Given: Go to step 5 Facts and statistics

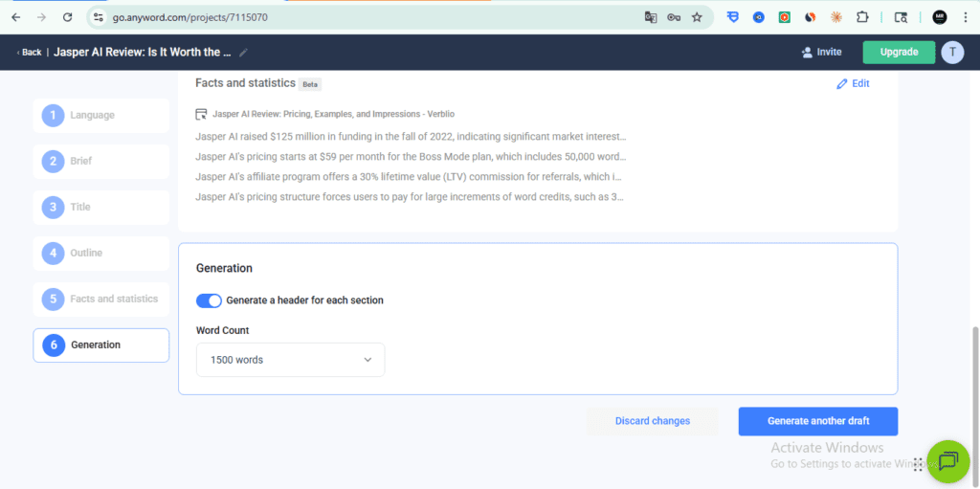Looking at the screenshot, I should pyautogui.click(x=101, y=299).
